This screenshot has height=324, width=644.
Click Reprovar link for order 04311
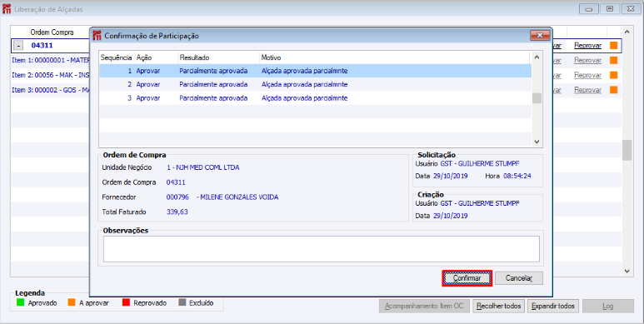[x=587, y=46]
